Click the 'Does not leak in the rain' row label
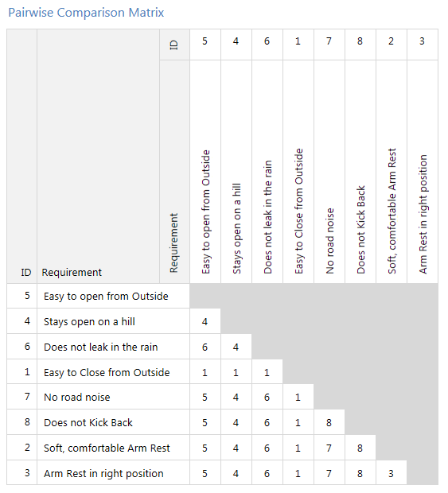This screenshot has height=493, width=448. tap(101, 347)
